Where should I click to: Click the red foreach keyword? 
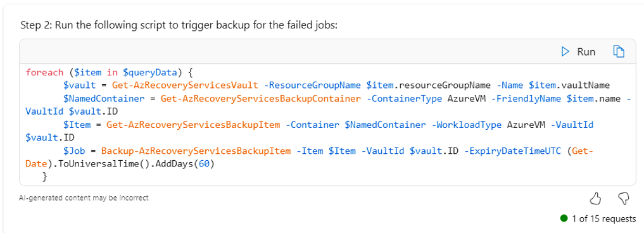pos(44,72)
